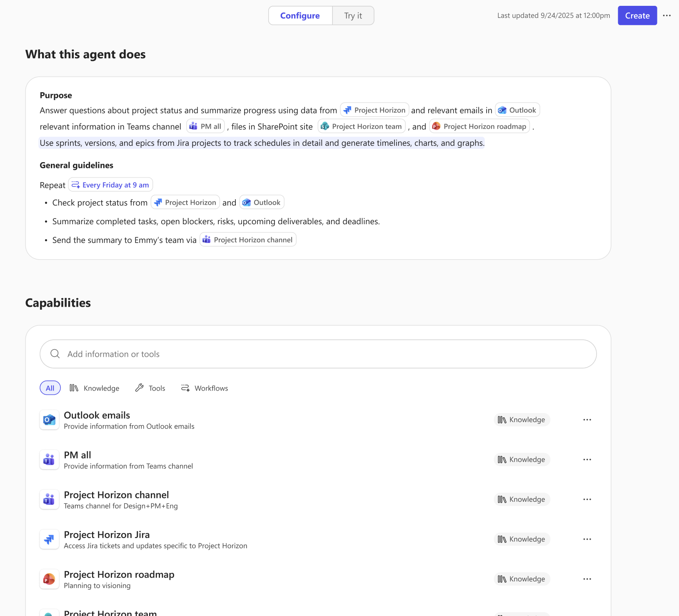Click Knowledge tag on Outlook emails row

tap(522, 420)
